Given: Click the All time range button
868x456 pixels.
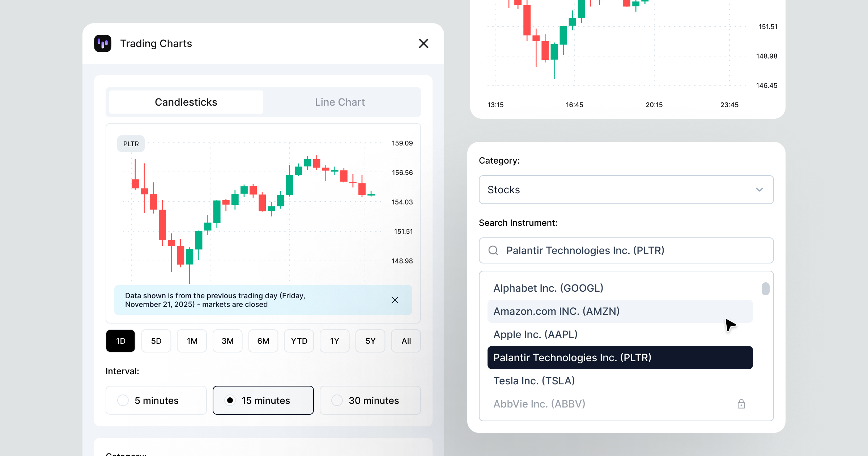Looking at the screenshot, I should point(405,341).
